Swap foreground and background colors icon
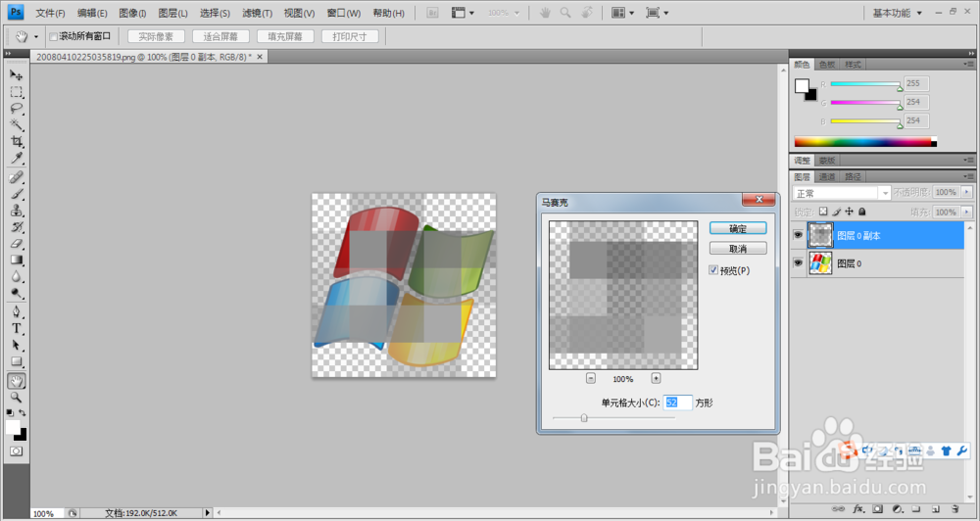Screen dimensions: 980x521 click(x=23, y=413)
